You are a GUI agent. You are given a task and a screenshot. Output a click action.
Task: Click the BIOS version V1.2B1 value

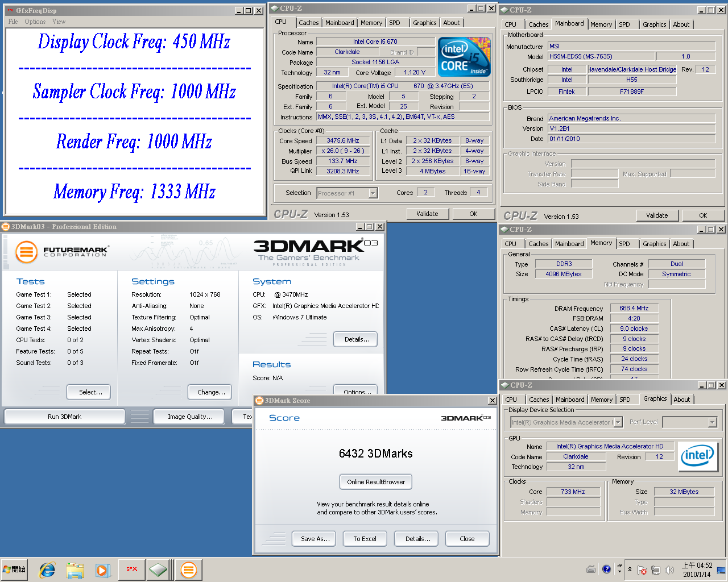pyautogui.click(x=631, y=128)
